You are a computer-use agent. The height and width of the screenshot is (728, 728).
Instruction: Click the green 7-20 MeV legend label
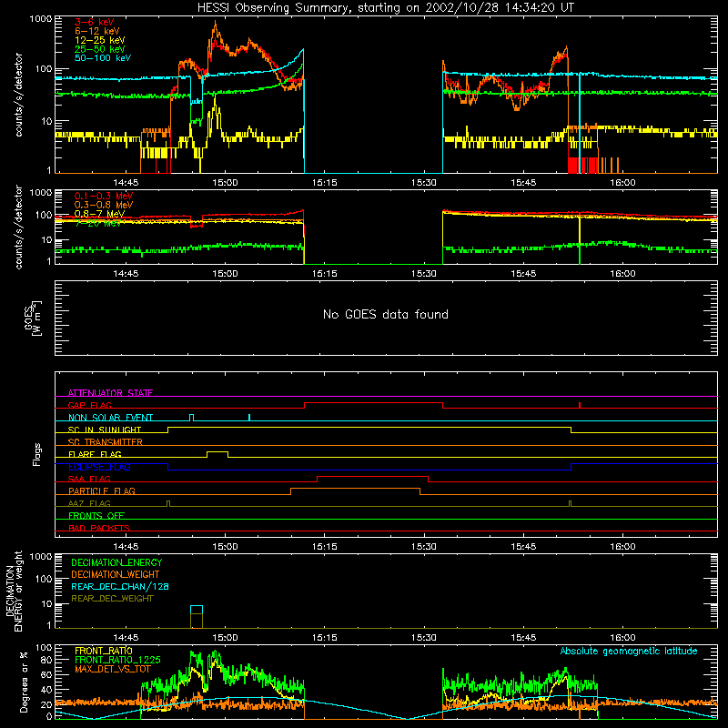click(x=97, y=223)
